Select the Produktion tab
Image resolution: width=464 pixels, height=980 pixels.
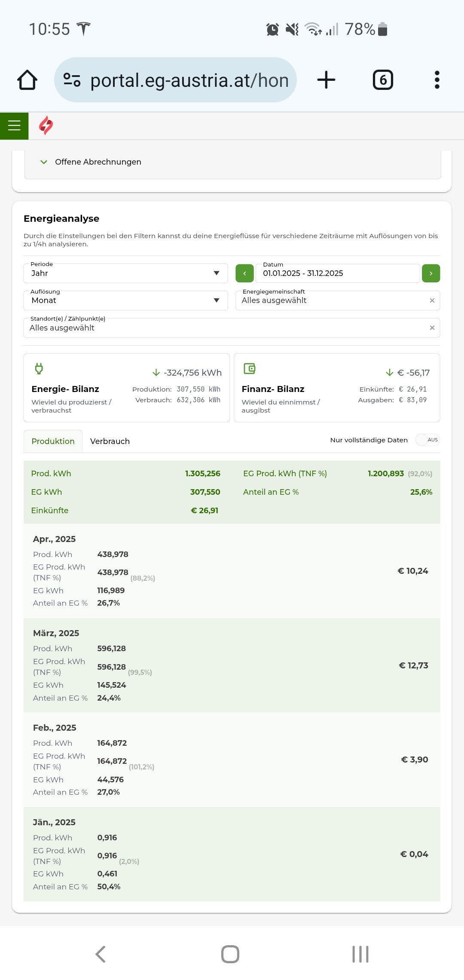coord(53,441)
